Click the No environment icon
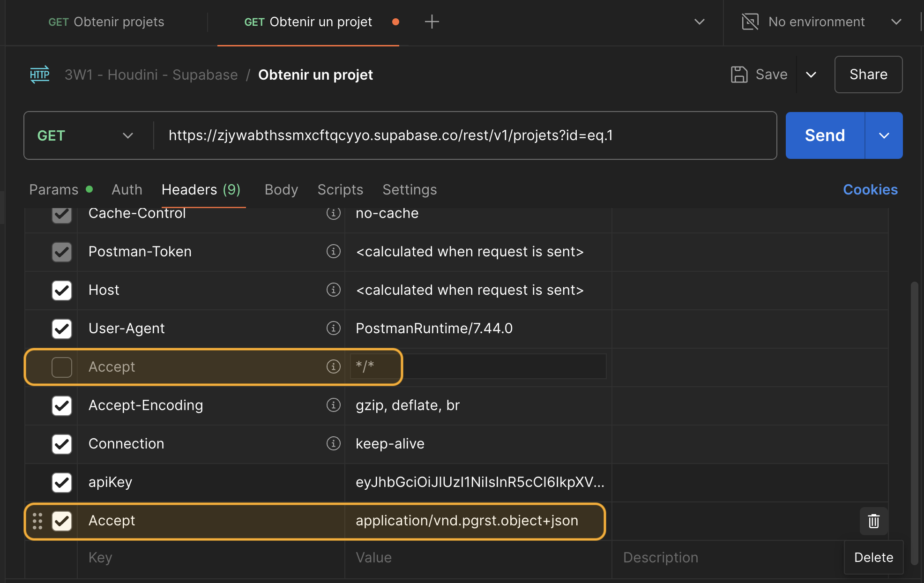Image resolution: width=924 pixels, height=583 pixels. tap(750, 22)
